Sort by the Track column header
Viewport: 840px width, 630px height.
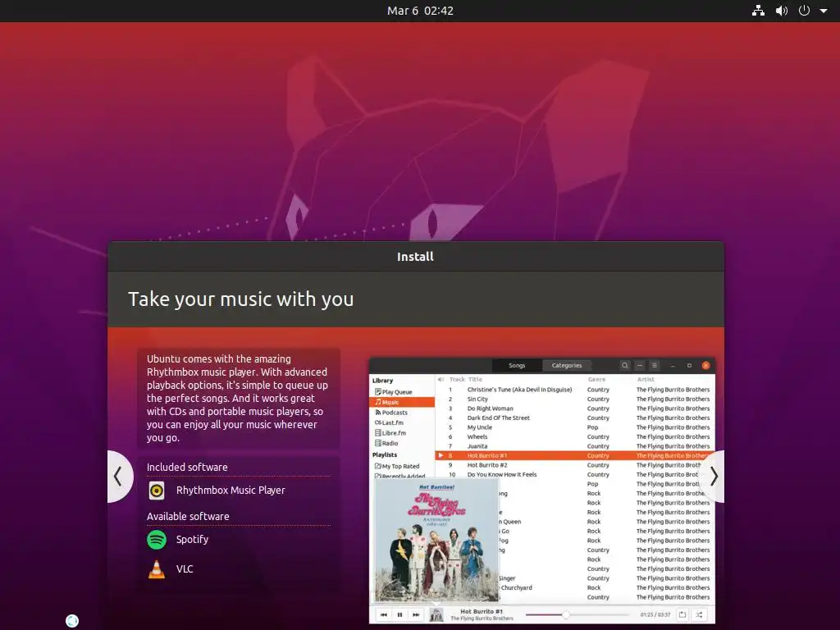click(x=457, y=379)
